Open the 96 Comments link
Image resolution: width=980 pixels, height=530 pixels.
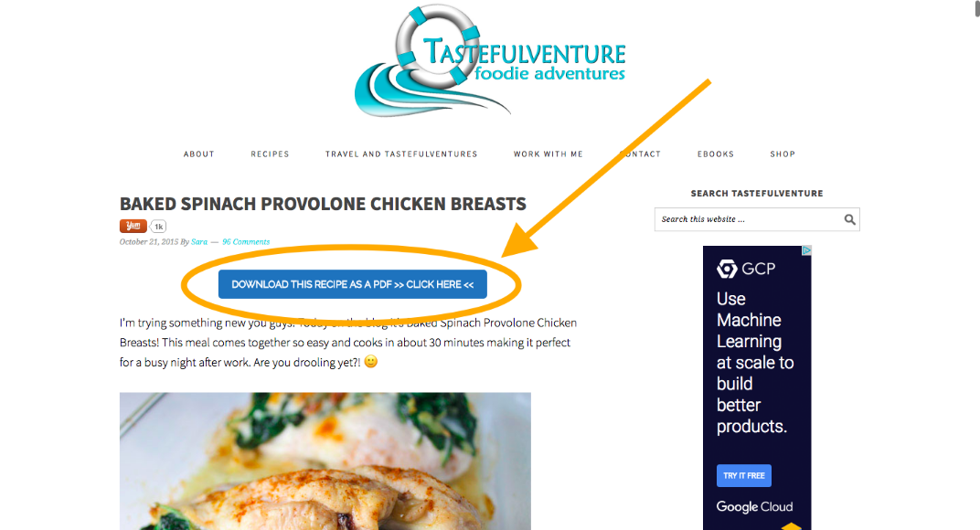click(246, 242)
